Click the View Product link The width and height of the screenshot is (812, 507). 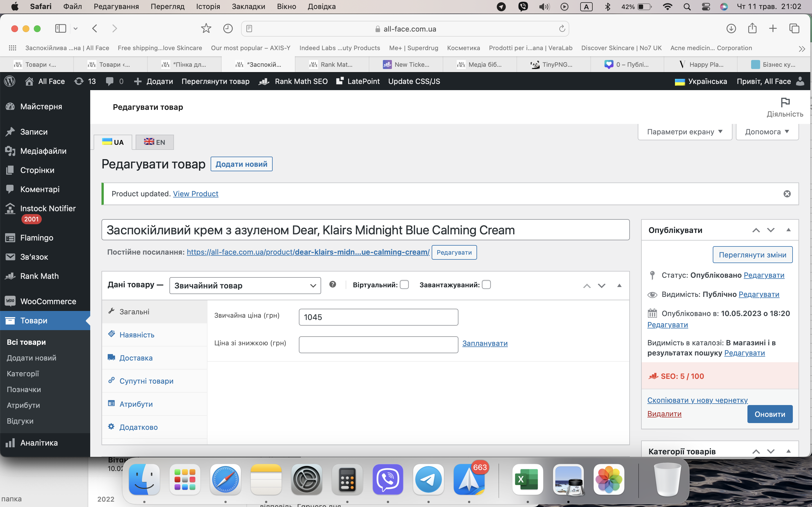(x=195, y=194)
